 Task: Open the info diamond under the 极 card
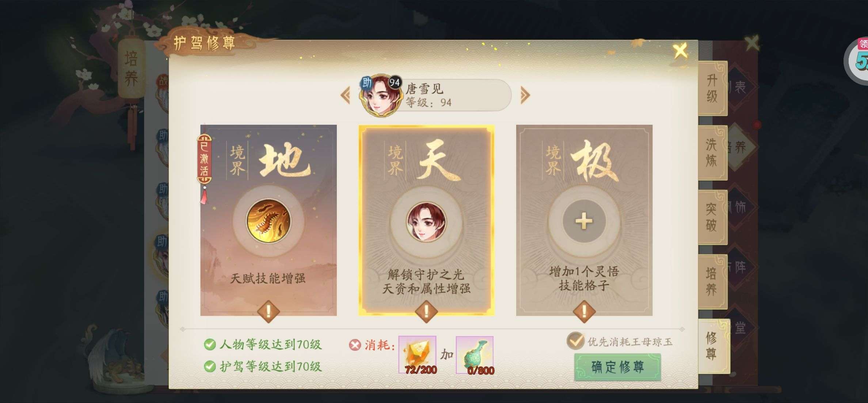(x=584, y=311)
